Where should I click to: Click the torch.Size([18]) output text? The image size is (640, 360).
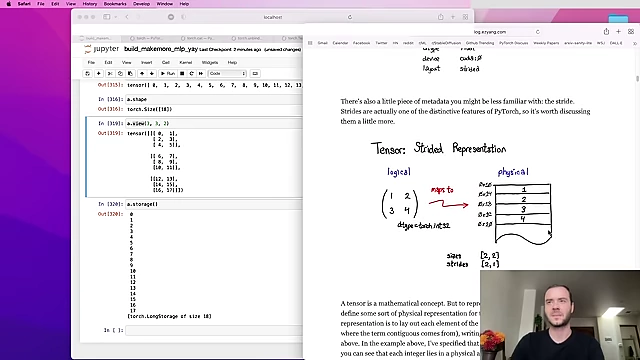pos(149,109)
